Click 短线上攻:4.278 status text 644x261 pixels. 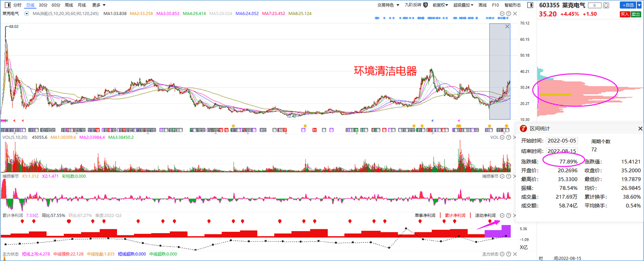coord(36,254)
